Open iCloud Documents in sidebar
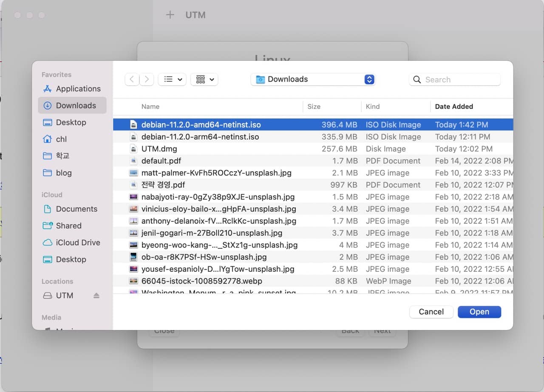The width and height of the screenshot is (544, 392). (x=72, y=209)
